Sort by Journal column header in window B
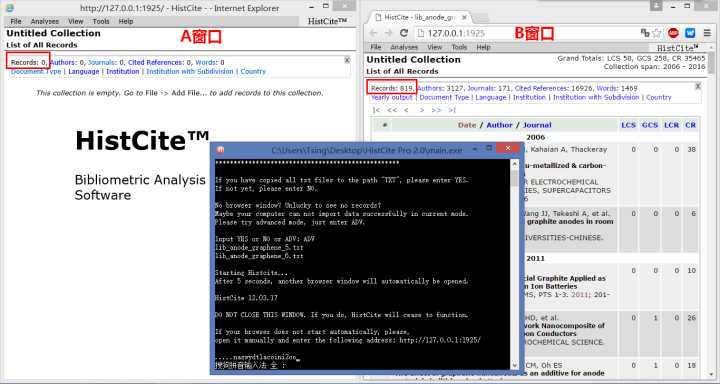 click(537, 125)
